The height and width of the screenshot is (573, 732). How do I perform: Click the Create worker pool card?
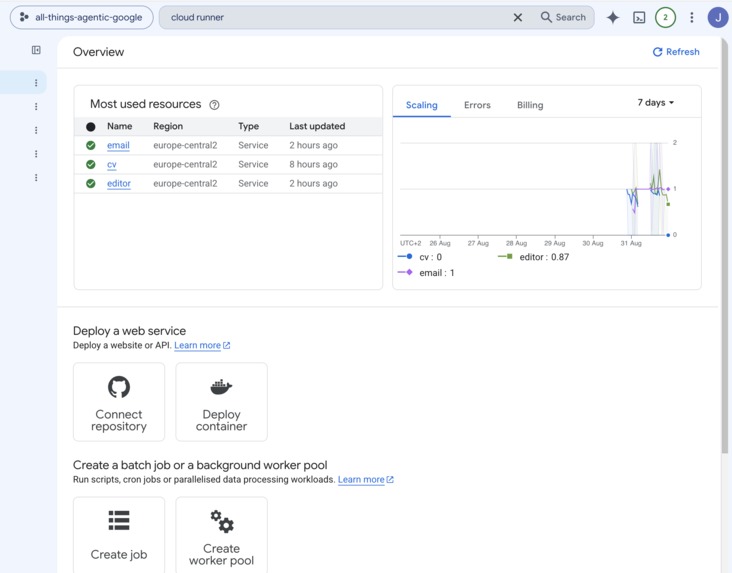(221, 535)
